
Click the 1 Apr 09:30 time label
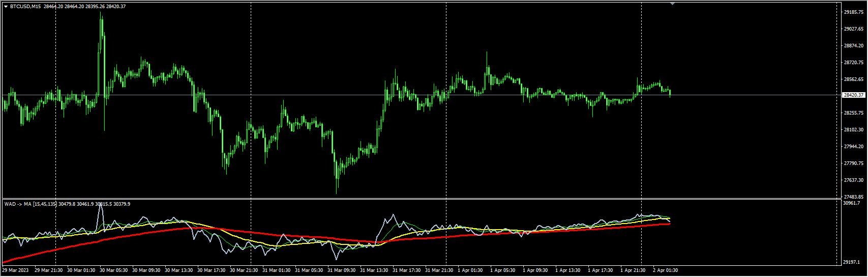[535, 270]
